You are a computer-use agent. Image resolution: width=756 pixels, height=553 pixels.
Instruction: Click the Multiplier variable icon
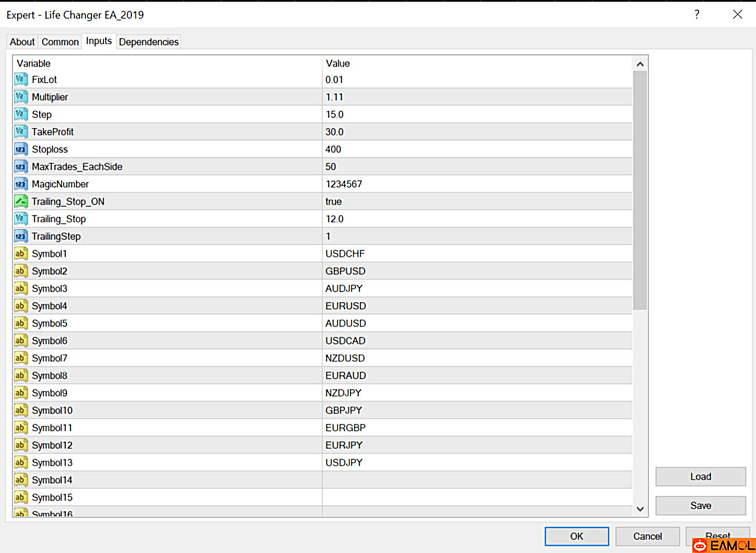[21, 97]
